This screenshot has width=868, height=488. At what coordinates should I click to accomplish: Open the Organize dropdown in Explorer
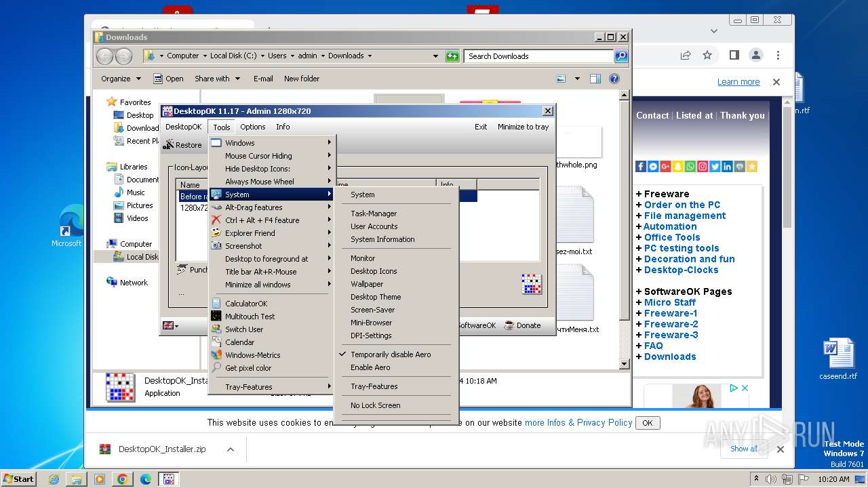(121, 79)
